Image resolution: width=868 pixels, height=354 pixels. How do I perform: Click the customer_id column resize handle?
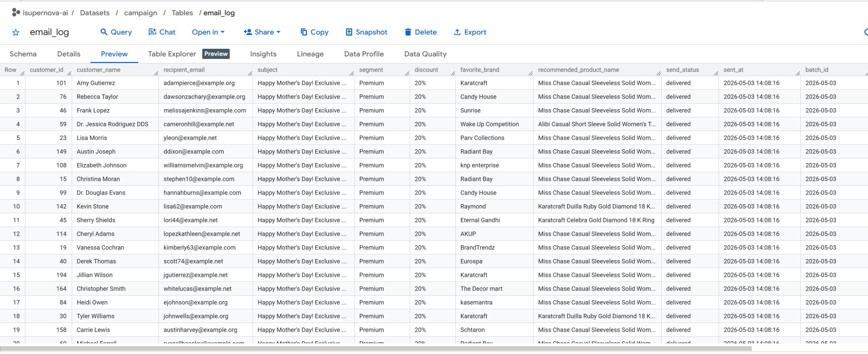click(x=69, y=73)
